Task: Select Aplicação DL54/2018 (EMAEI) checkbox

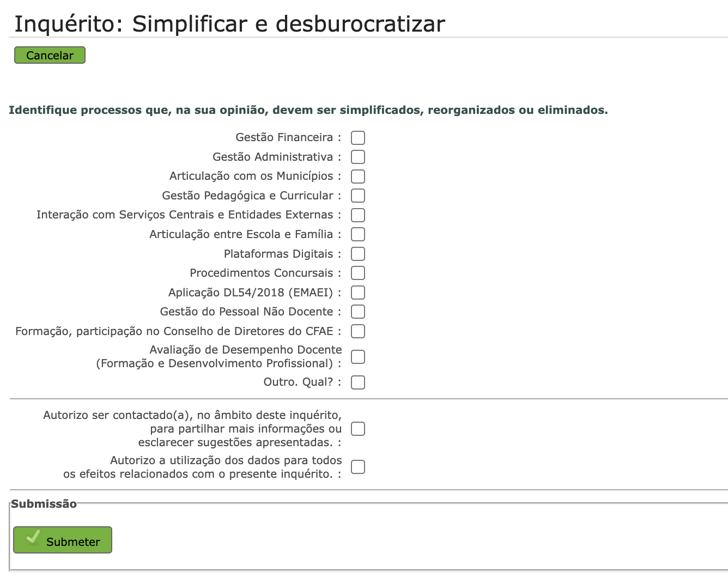Action: click(x=358, y=293)
